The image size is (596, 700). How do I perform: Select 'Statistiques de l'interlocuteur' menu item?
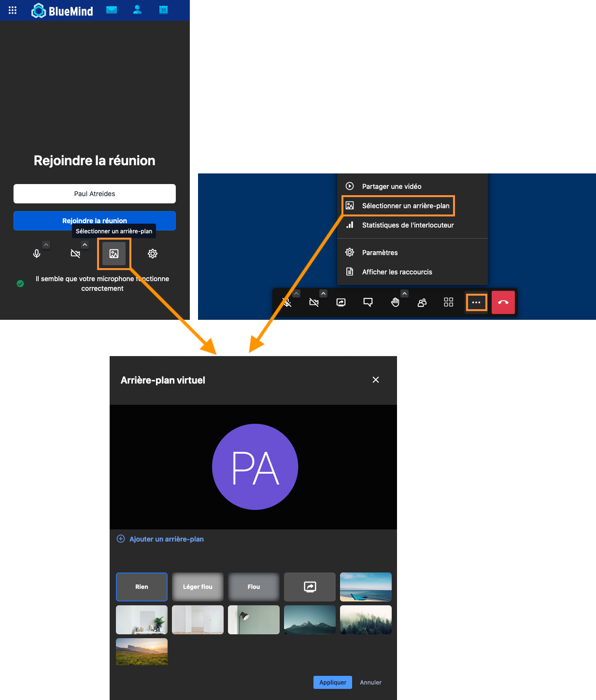point(408,225)
